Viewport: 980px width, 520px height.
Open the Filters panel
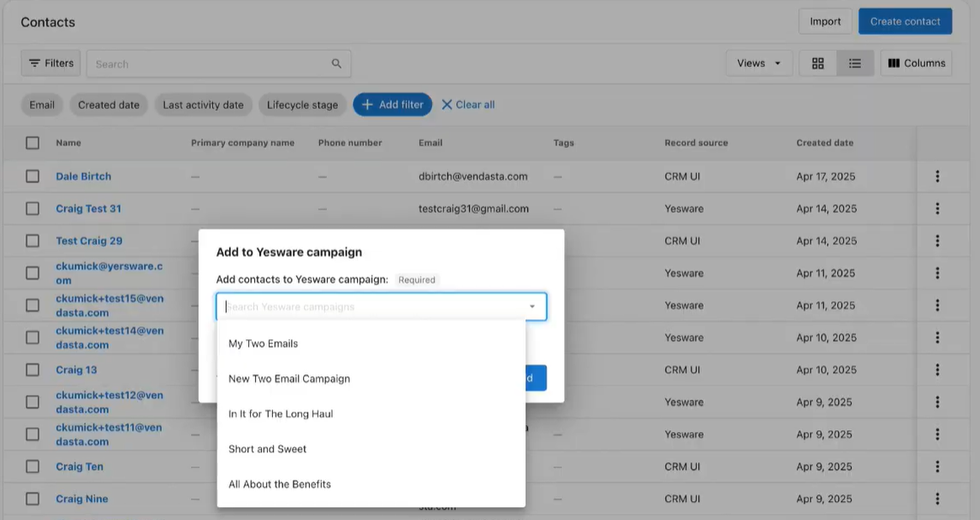tap(50, 63)
